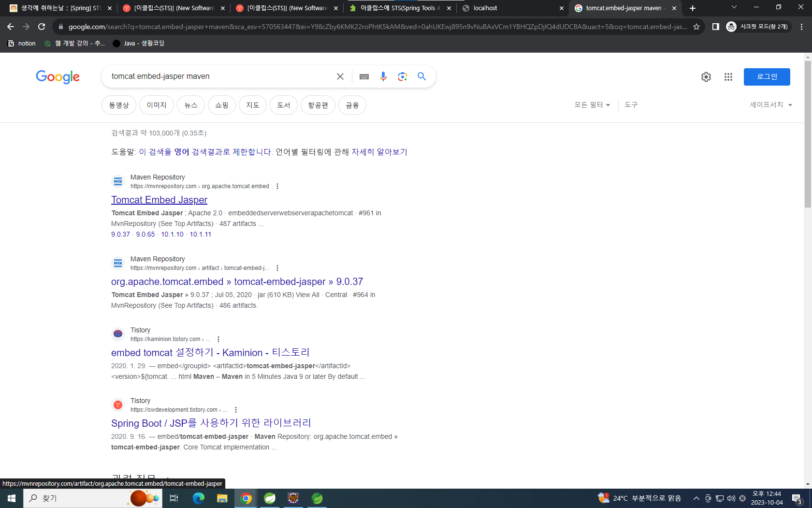Screen dimensions: 812x508
Task: Open a new browser tab
Action: coord(693,8)
